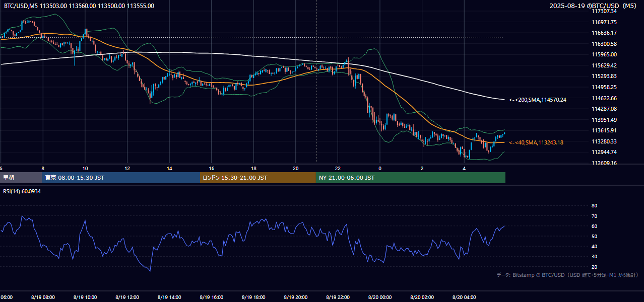
Task: Click the NY 21:00-06:00 JST session bar
Action: click(411, 178)
